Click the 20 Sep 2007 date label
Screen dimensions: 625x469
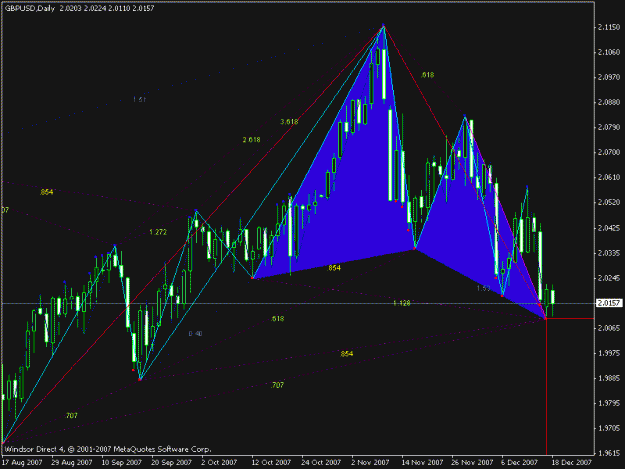click(172, 462)
